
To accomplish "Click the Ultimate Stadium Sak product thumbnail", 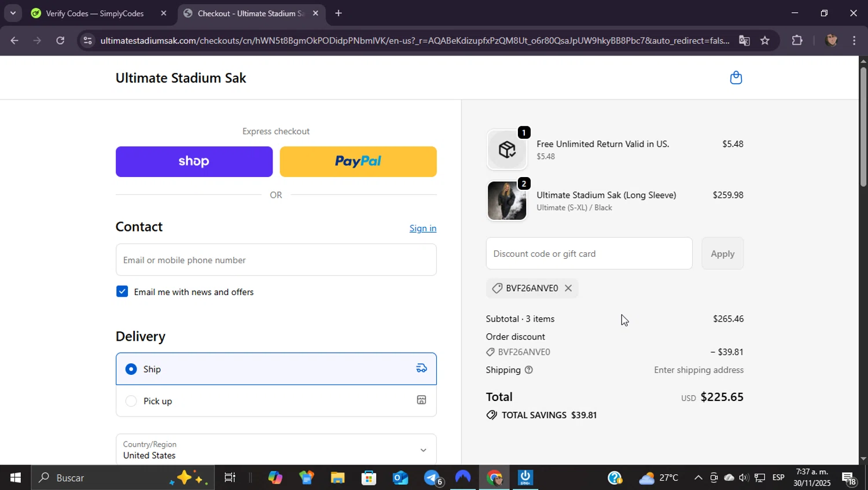I will [507, 201].
